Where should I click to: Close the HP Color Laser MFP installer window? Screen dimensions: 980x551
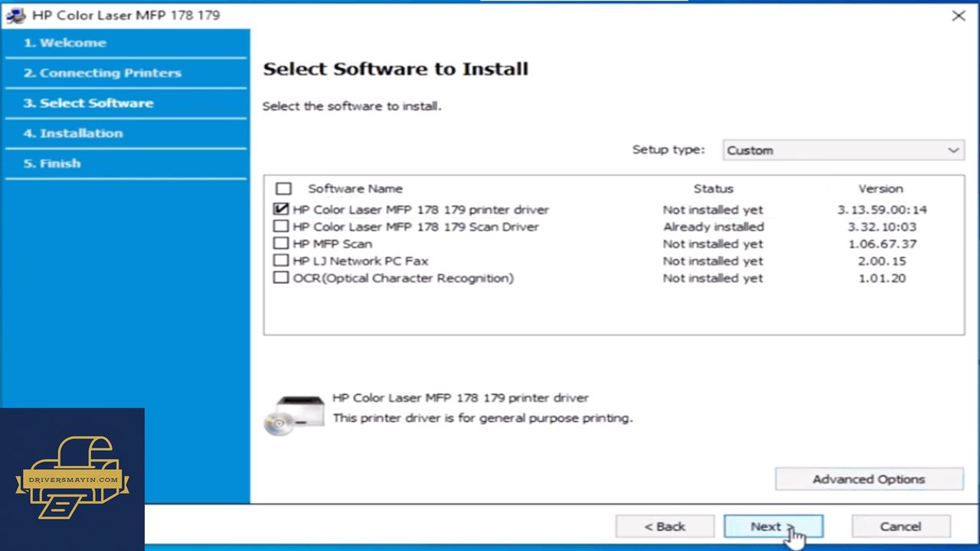tap(959, 15)
